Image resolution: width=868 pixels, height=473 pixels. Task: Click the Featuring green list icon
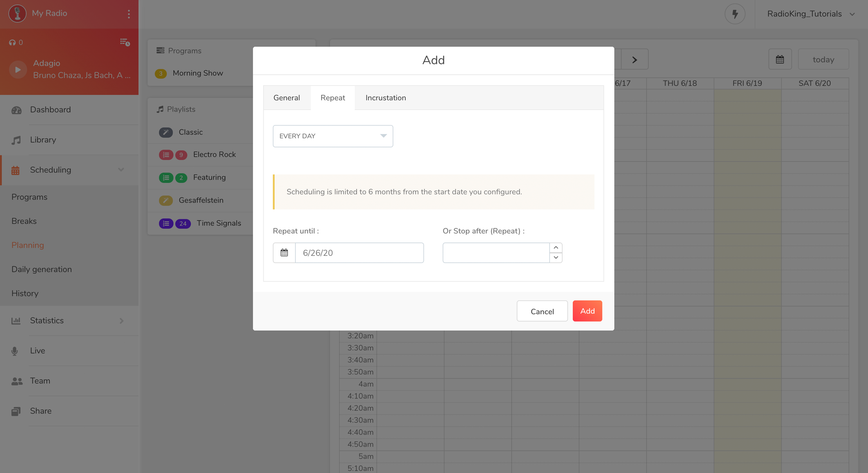(x=166, y=178)
